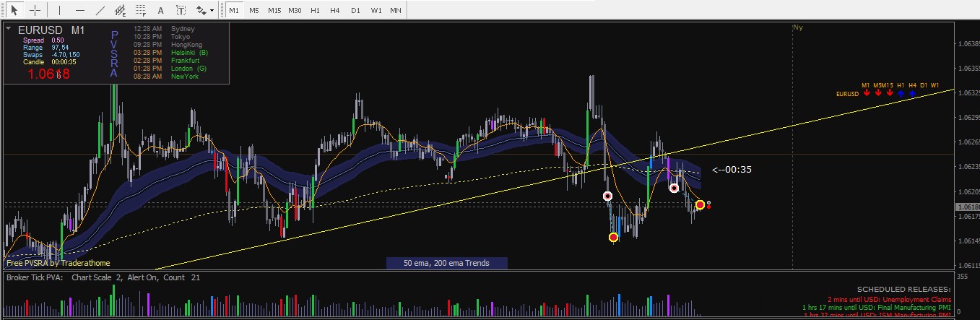The width and height of the screenshot is (980, 320).
Task: Click the 'Helsinki (B)' session row
Action: (171, 52)
